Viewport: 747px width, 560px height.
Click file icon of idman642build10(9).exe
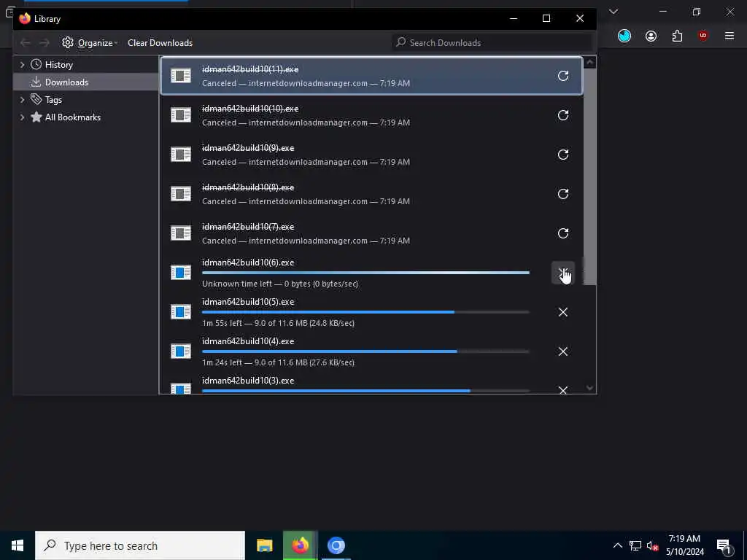coord(181,155)
